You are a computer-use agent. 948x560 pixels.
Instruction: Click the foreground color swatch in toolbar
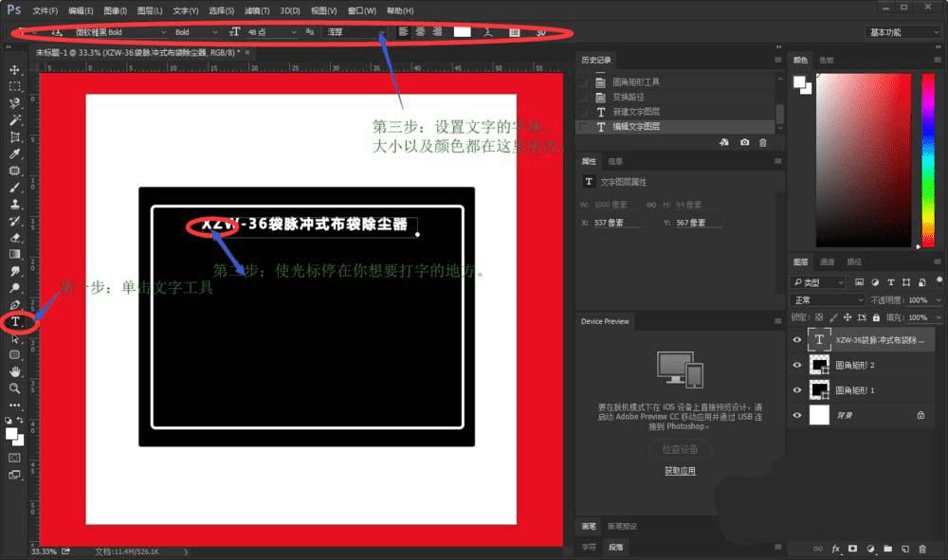(x=11, y=434)
